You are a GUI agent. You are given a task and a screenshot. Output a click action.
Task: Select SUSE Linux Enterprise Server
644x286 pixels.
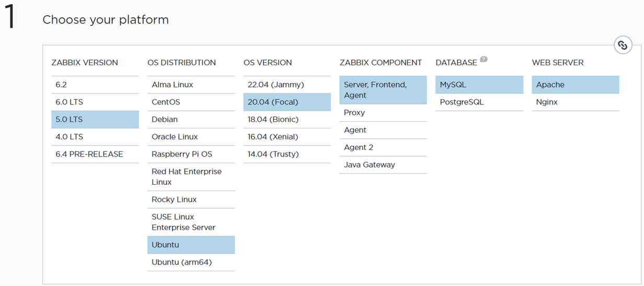pyautogui.click(x=191, y=222)
